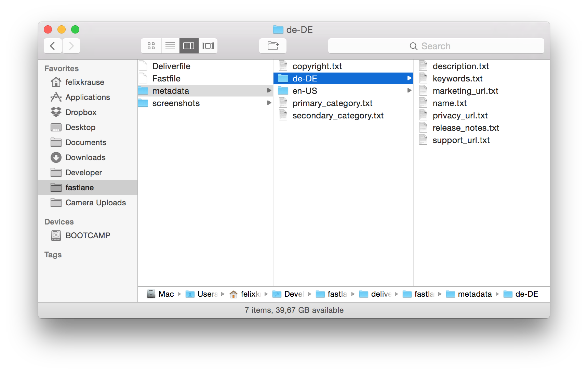The height and width of the screenshot is (373, 588).
Task: Select copyright.txt
Action: click(x=343, y=66)
